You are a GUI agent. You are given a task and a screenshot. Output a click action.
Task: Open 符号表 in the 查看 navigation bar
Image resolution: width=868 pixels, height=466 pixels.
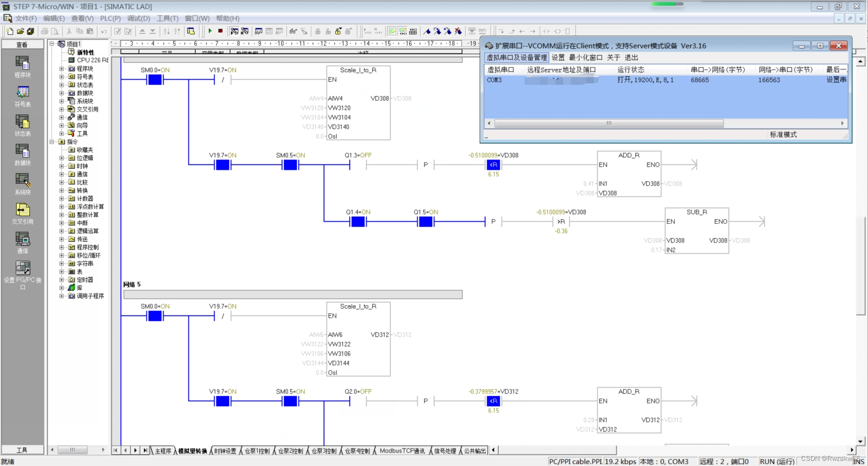click(x=23, y=96)
